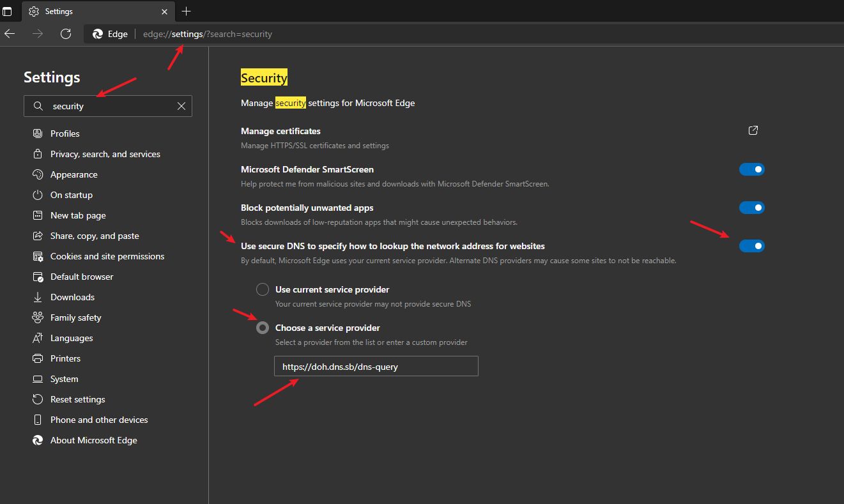844x504 pixels.
Task: Click the highlighted Security heading
Action: point(264,77)
